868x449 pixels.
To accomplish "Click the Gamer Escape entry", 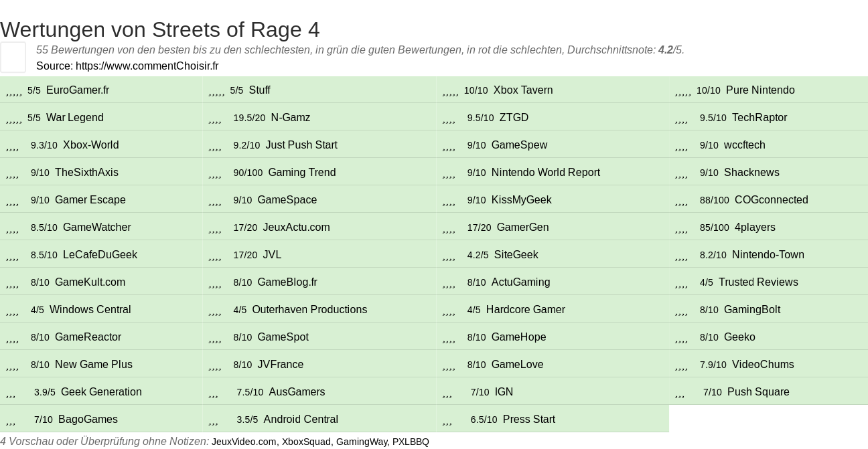I will pos(90,199).
